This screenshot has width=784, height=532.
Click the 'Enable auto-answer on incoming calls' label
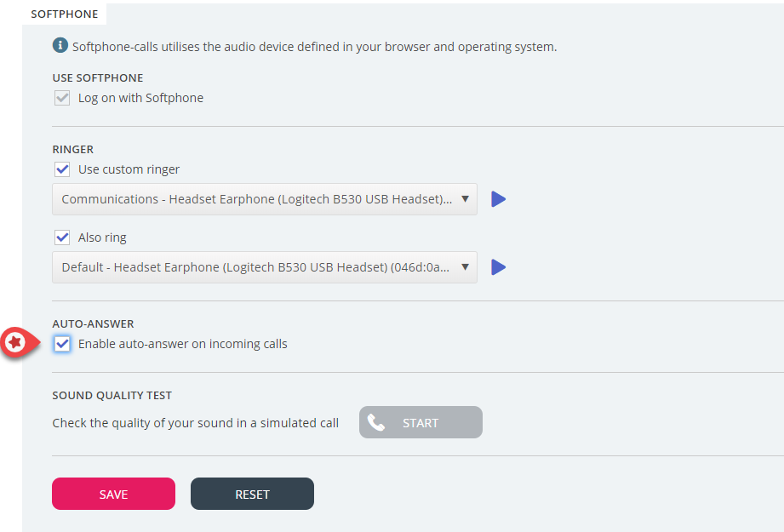click(183, 344)
